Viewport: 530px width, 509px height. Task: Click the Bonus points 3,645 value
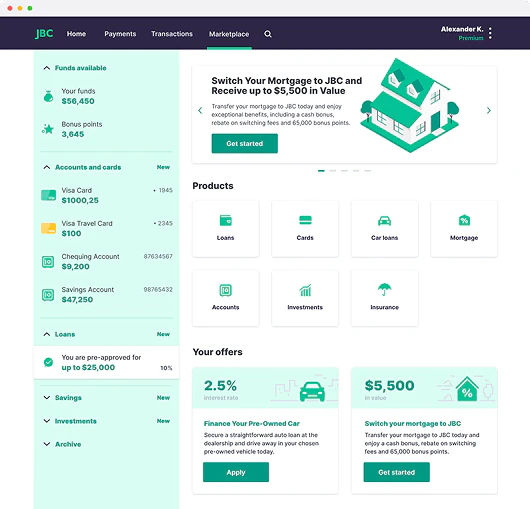tap(73, 134)
